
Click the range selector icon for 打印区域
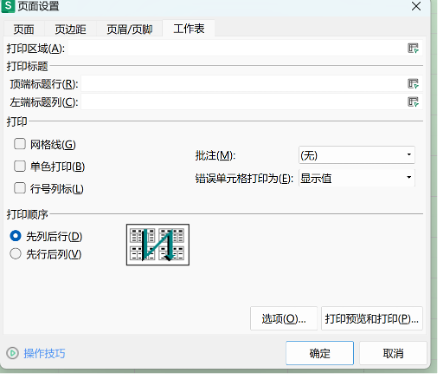[413, 48]
